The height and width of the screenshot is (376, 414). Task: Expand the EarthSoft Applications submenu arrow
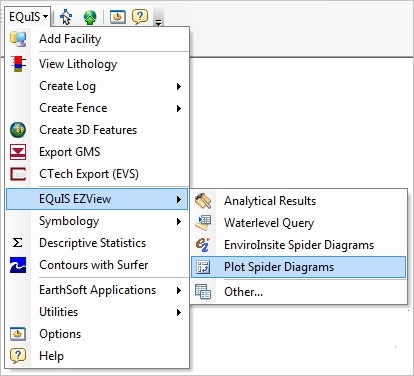tap(179, 290)
